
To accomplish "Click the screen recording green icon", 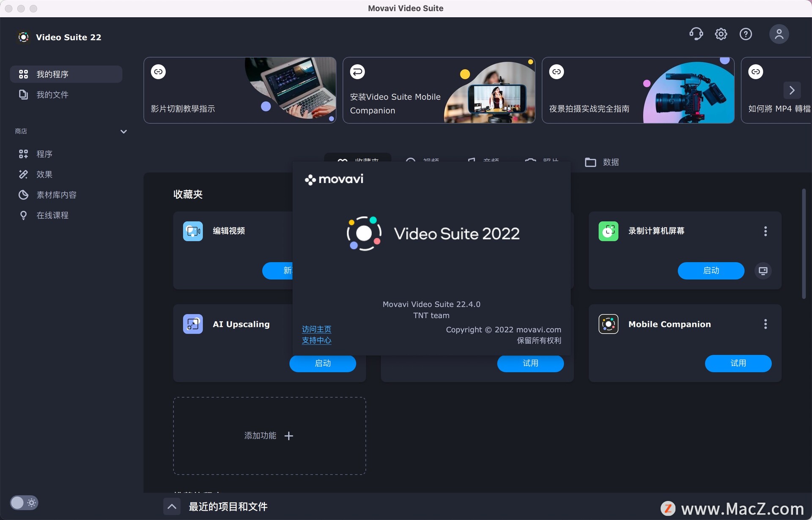I will (x=608, y=231).
